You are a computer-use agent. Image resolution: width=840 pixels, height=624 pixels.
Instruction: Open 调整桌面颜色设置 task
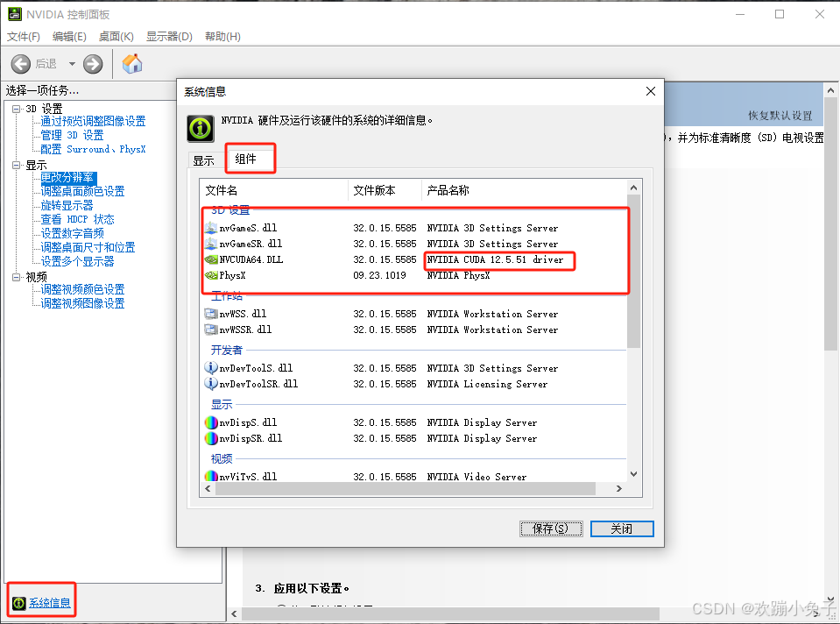82,191
